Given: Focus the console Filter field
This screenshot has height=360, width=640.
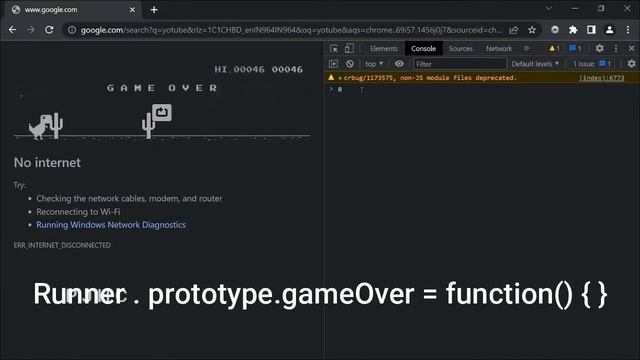Looking at the screenshot, I should click(x=460, y=64).
